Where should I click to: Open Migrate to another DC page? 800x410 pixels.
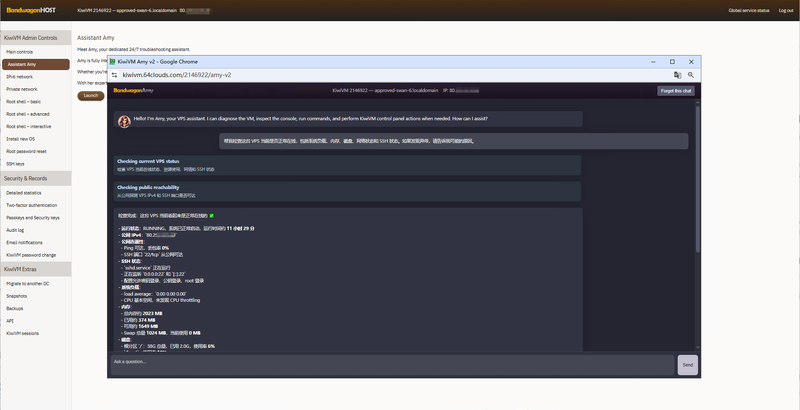(x=28, y=284)
